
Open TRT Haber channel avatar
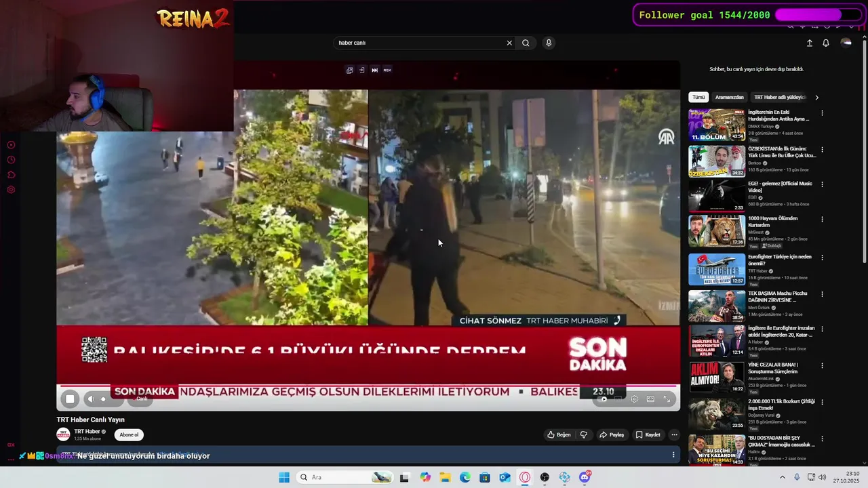pos(63,434)
